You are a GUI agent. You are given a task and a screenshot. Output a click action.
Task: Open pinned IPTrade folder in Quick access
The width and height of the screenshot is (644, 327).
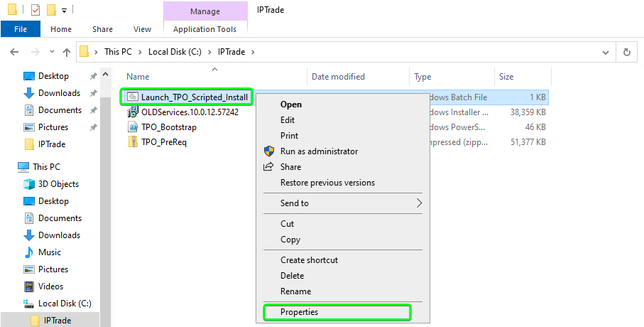(x=52, y=144)
